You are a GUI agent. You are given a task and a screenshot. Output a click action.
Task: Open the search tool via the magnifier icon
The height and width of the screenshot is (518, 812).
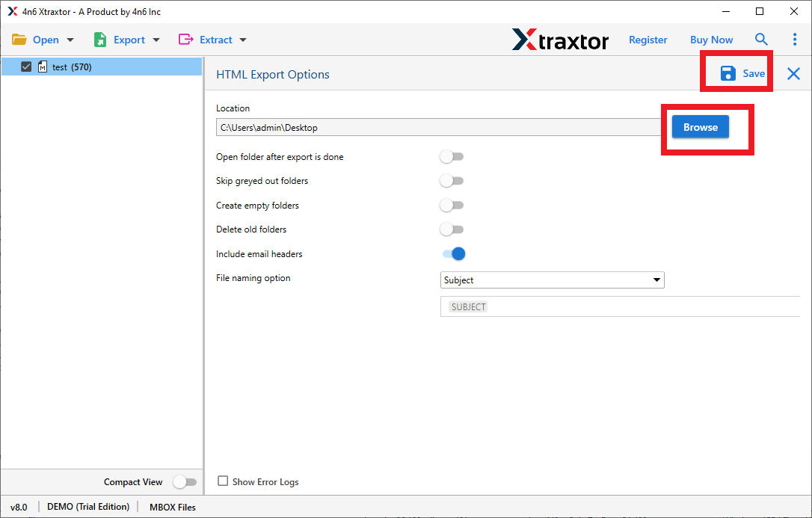click(x=761, y=39)
